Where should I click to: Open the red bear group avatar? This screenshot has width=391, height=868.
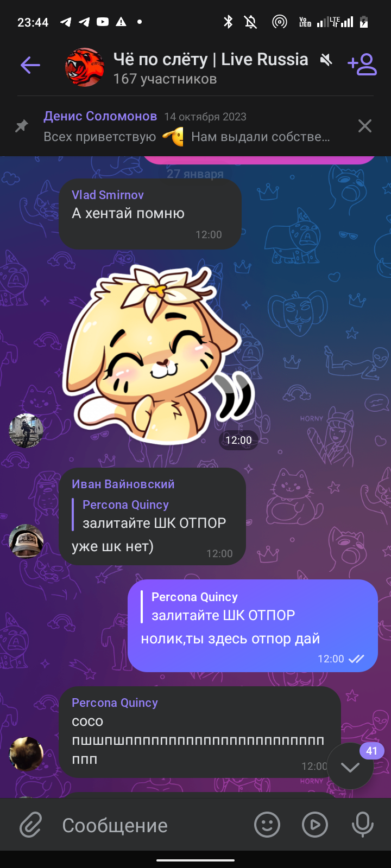pyautogui.click(x=84, y=68)
